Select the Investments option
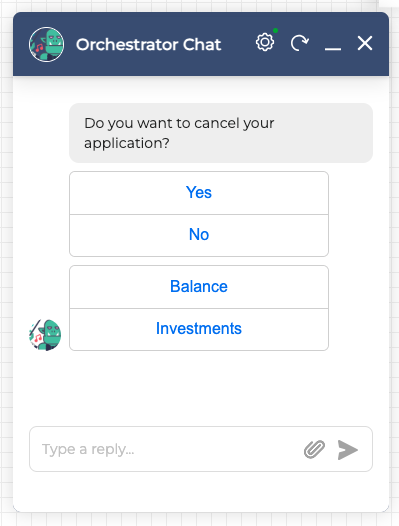Image resolution: width=399 pixels, height=526 pixels. [199, 329]
